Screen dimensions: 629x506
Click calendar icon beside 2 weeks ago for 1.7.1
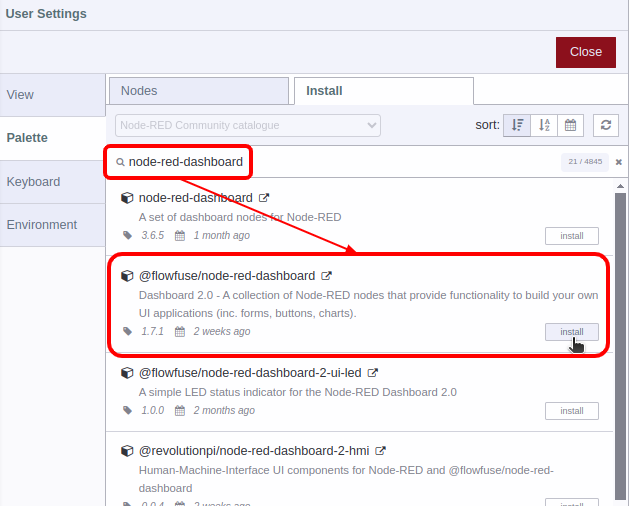[x=180, y=331]
